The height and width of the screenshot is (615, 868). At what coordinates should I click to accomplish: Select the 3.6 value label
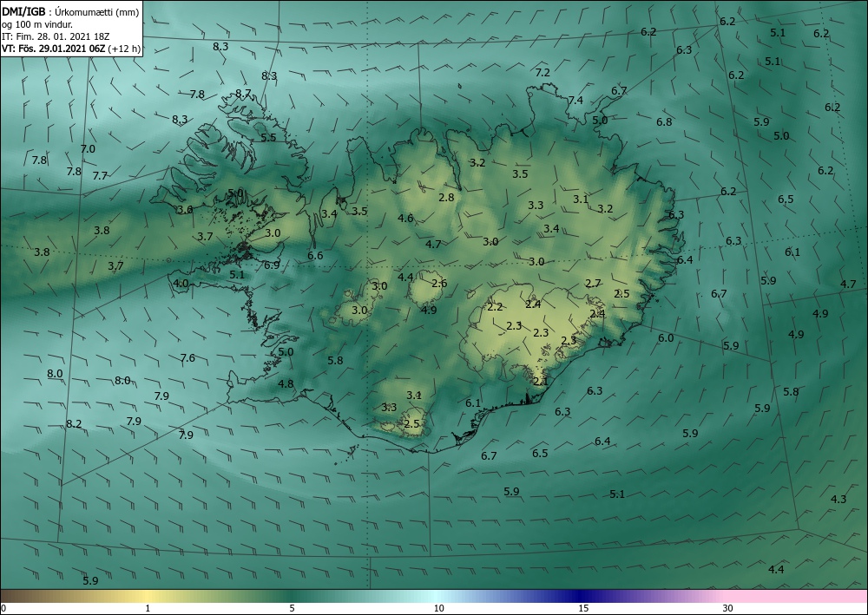184,210
